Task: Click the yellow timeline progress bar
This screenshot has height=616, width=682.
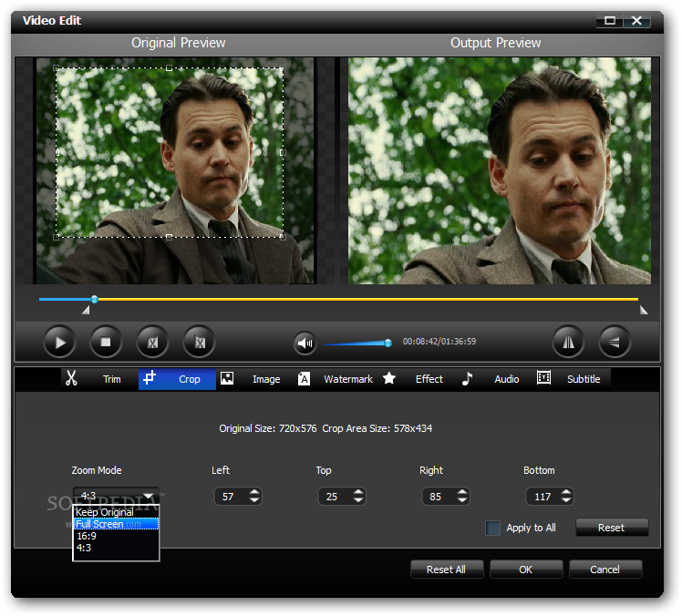Action: point(368,299)
